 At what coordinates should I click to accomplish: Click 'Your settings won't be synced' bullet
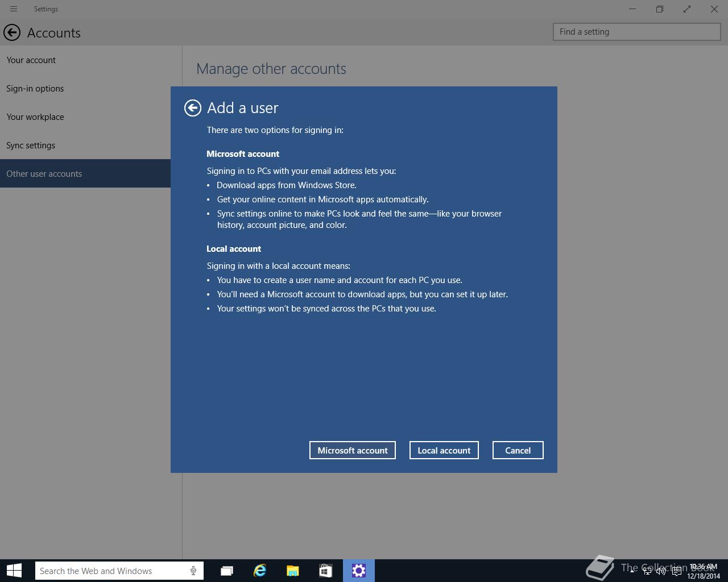pos(326,309)
